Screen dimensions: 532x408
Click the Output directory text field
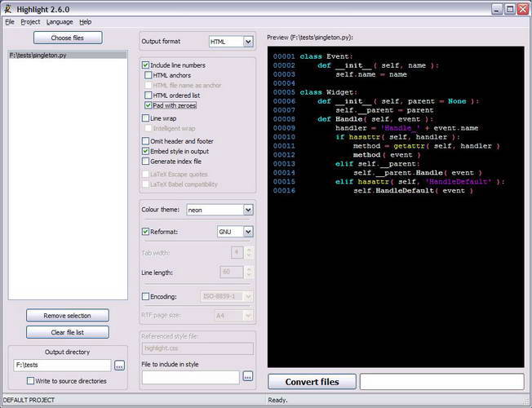tap(63, 366)
